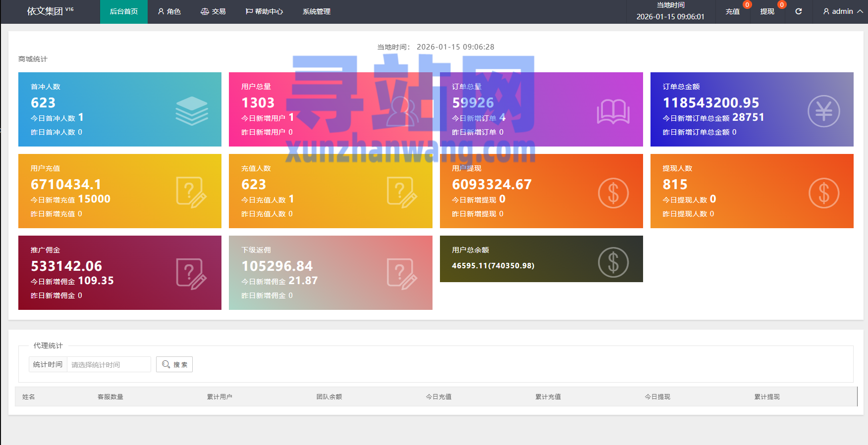This screenshot has height=445, width=868.
Task: Click the layers icon on 首冲人数 card
Action: (x=192, y=111)
